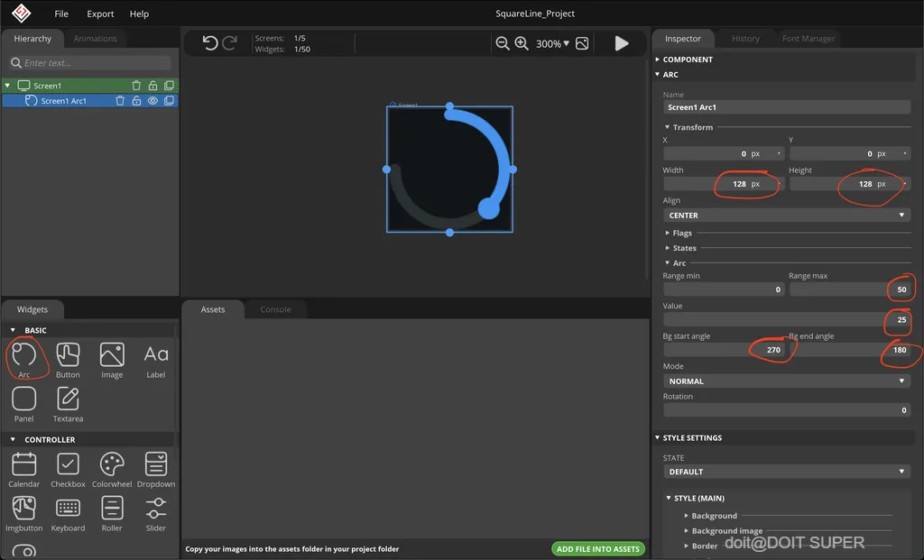924x560 pixels.
Task: Open the Align CENTER dropdown
Action: 786,216
